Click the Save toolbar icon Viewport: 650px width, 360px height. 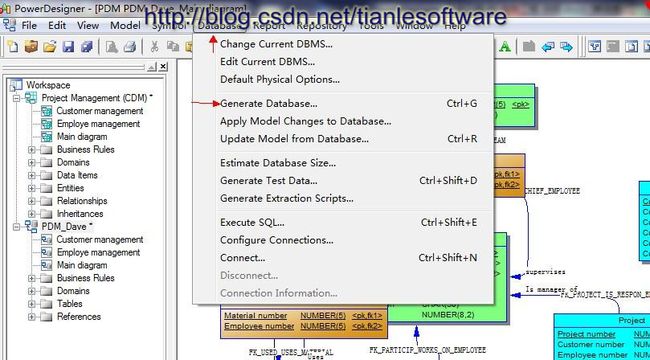click(x=68, y=46)
